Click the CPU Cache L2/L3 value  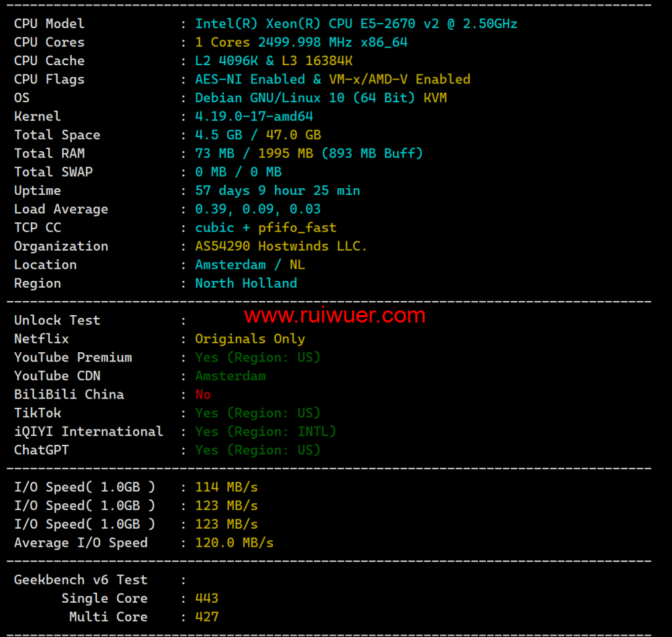point(274,61)
